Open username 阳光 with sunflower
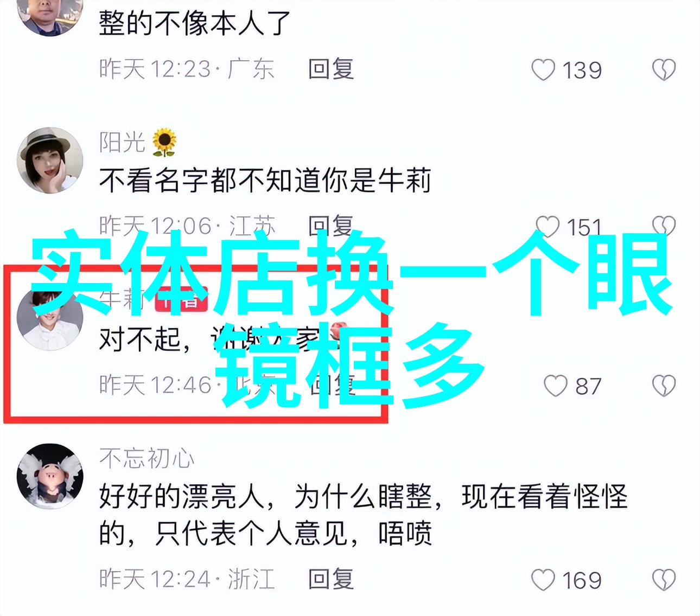Screen dimensions: 700x616 [138, 142]
